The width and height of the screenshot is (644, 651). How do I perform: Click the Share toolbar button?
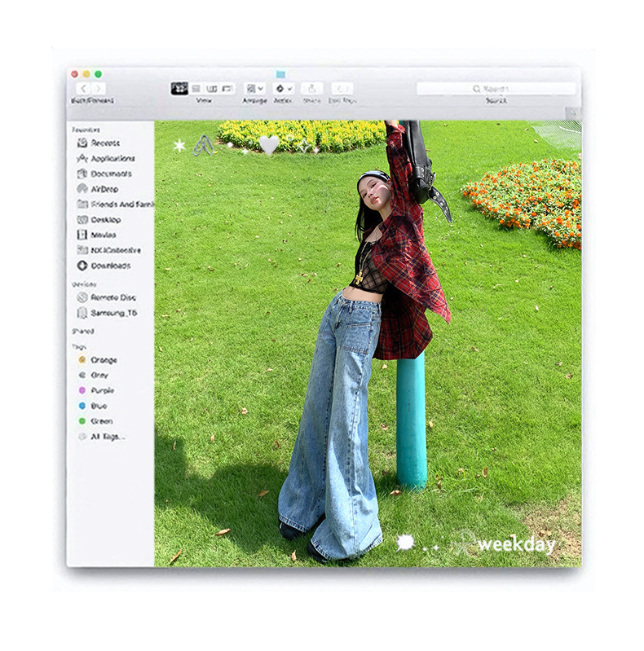point(311,88)
